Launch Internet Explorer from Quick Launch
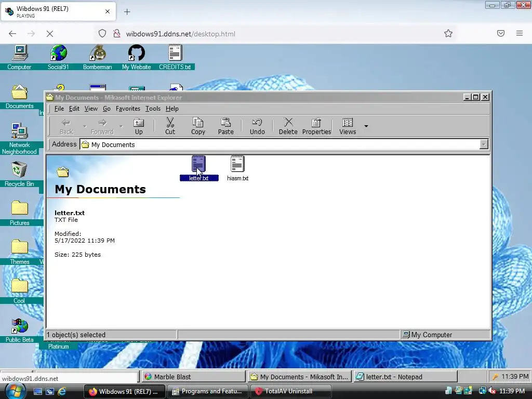Image resolution: width=532 pixels, height=399 pixels. point(62,391)
